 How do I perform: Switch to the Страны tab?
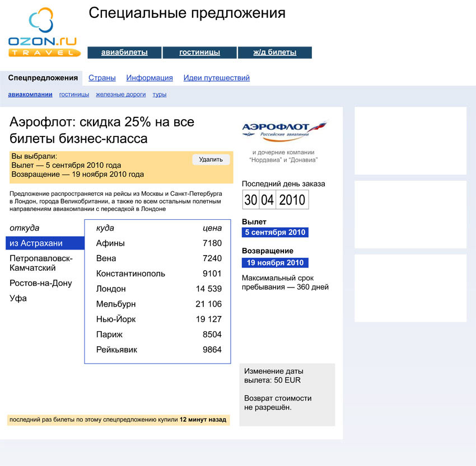tap(102, 78)
